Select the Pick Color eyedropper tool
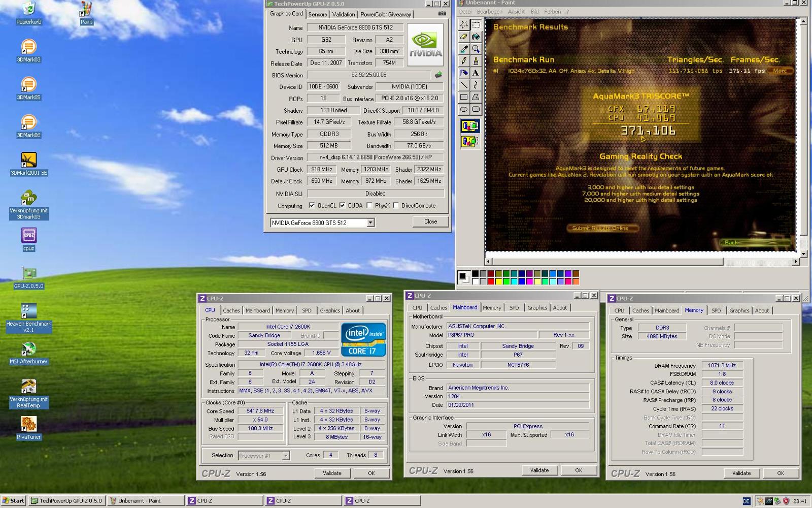This screenshot has height=508, width=812. (x=464, y=49)
